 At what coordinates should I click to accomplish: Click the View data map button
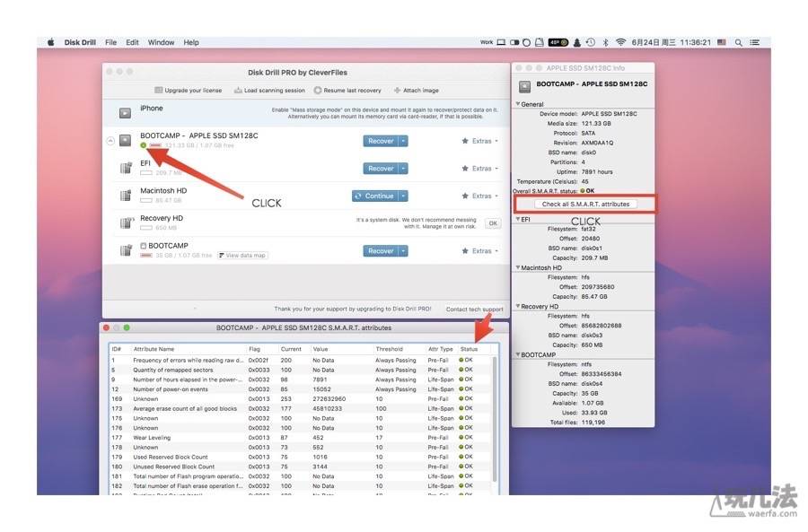tap(242, 255)
